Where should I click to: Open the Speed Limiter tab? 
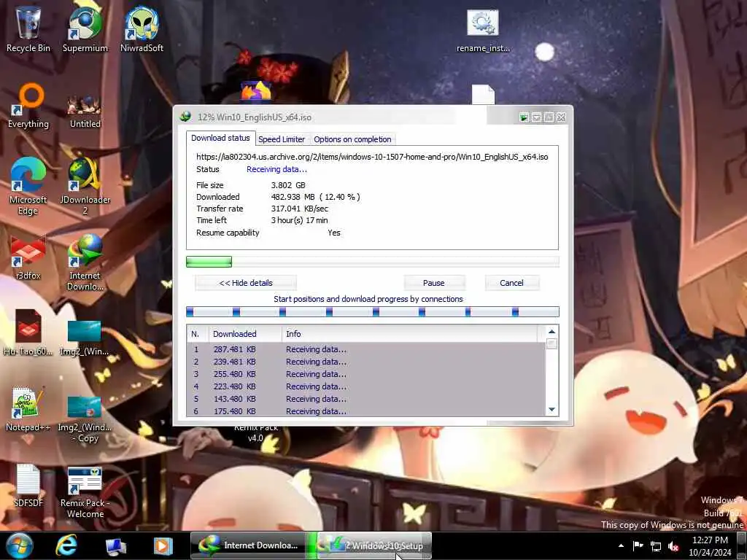click(282, 139)
